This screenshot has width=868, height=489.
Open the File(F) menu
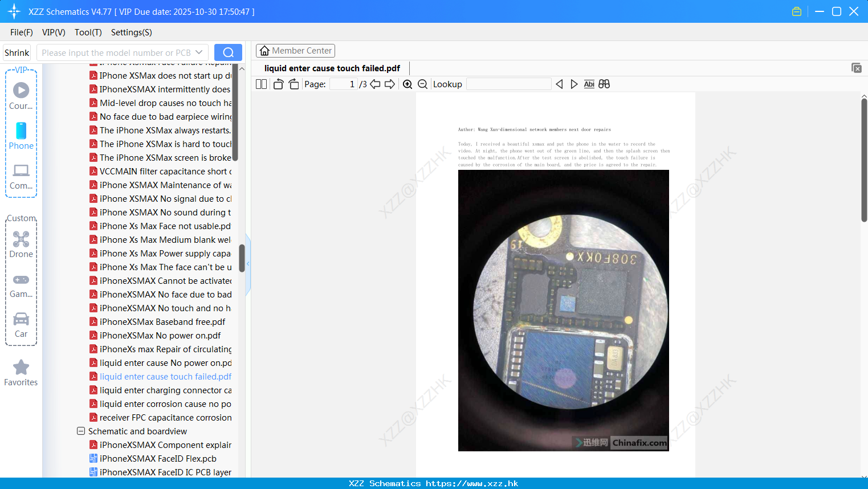[22, 32]
